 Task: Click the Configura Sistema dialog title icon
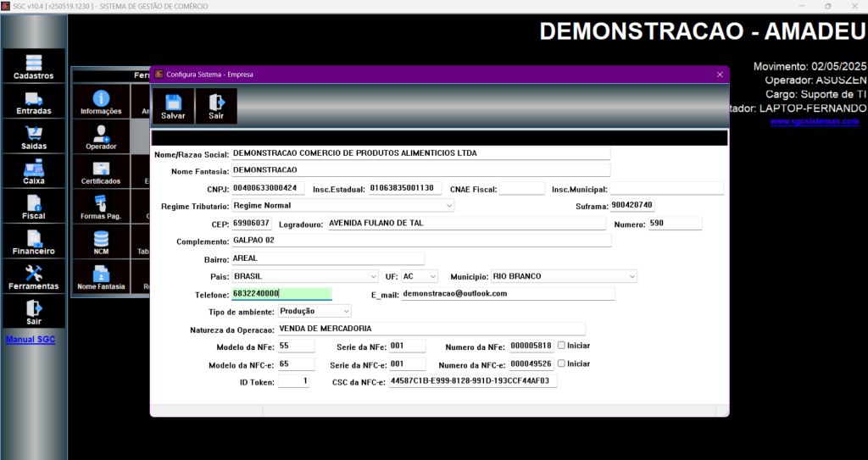(159, 75)
